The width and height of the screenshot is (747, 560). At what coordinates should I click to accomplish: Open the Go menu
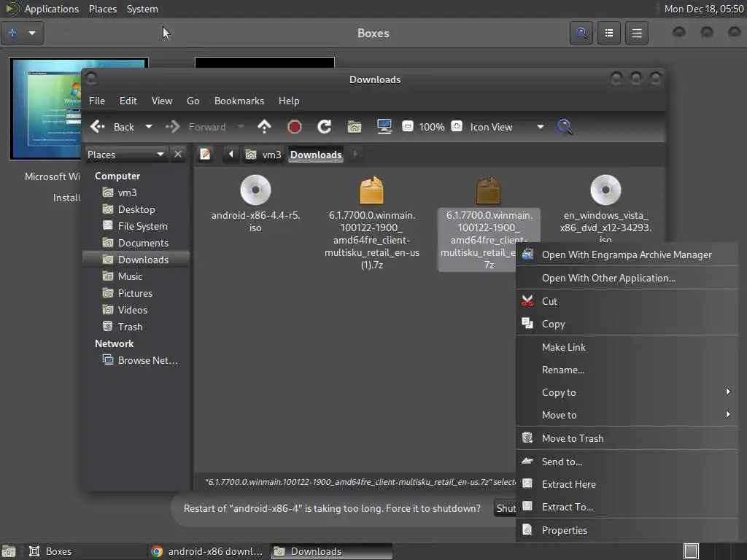pos(193,101)
